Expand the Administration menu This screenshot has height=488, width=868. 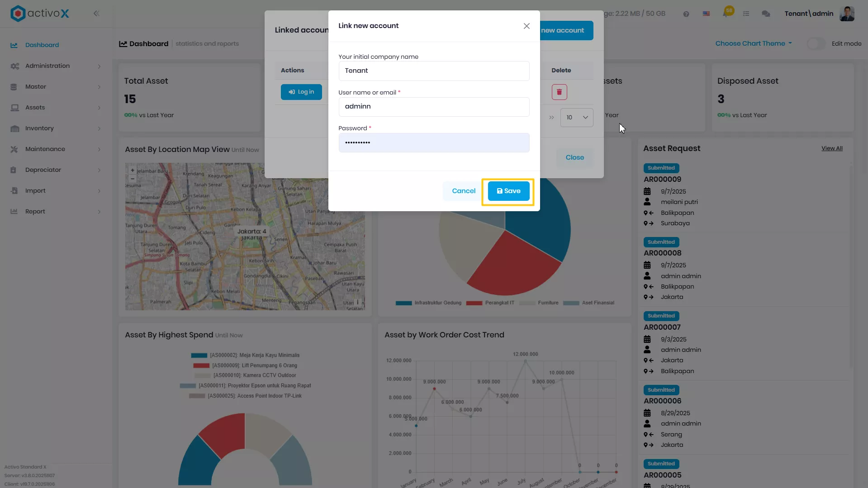click(99, 66)
